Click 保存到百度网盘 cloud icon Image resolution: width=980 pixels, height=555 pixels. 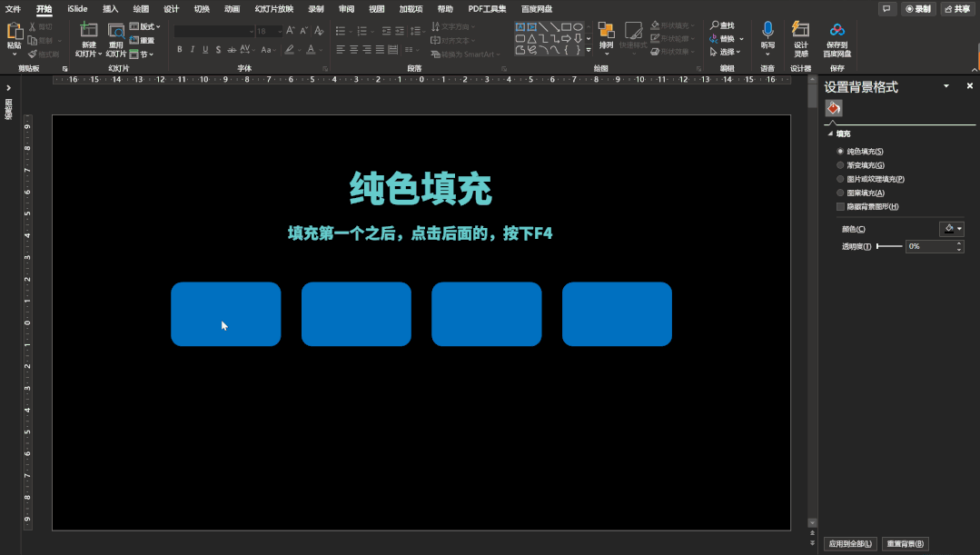[x=836, y=30]
